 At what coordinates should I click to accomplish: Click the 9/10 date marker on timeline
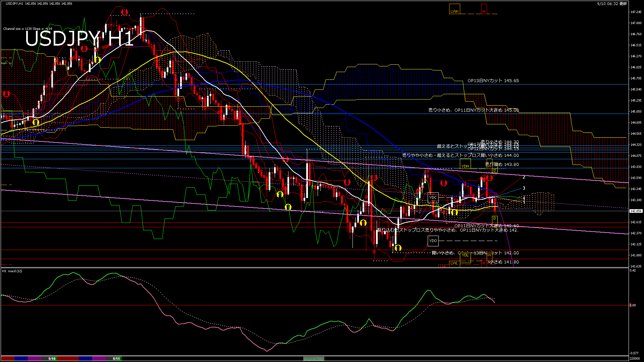click(52, 359)
